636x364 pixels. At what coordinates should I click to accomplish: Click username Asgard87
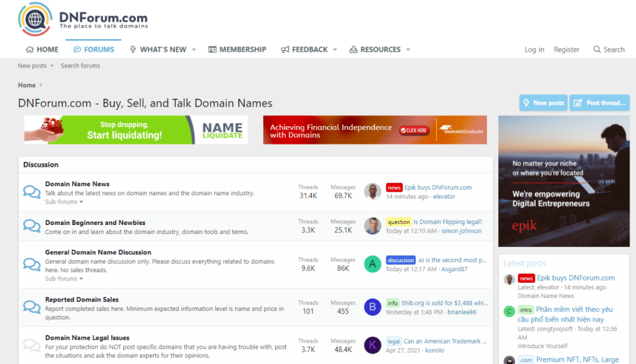pyautogui.click(x=454, y=269)
